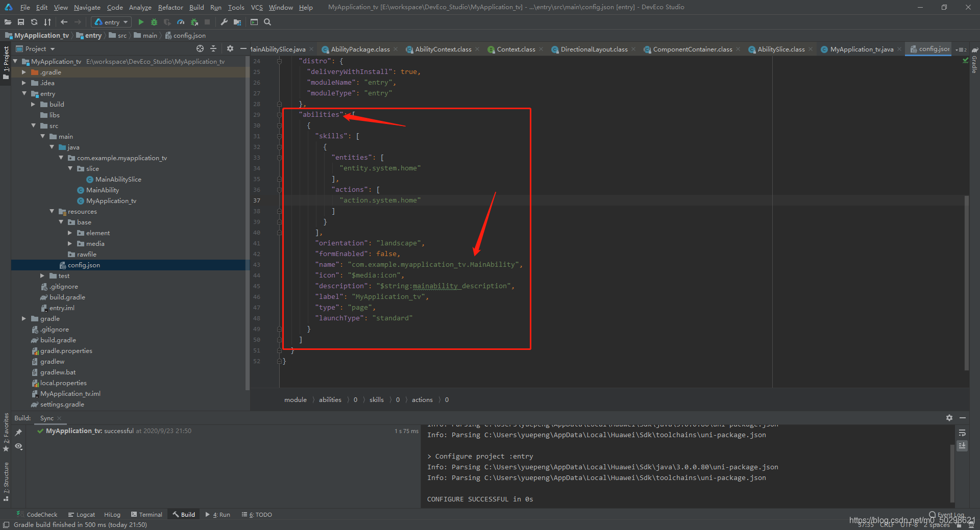Viewport: 980px width, 530px height.
Task: Open the 4: Run tool window
Action: (218, 515)
